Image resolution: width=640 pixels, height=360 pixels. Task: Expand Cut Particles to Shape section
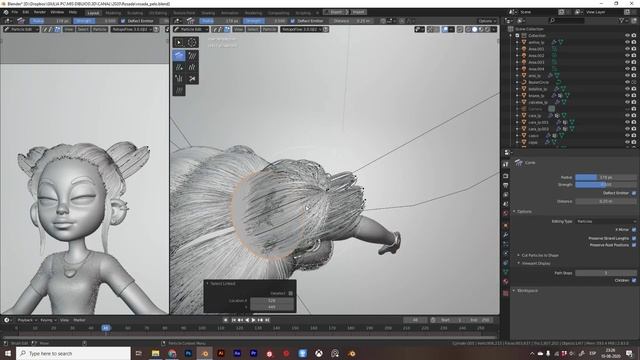click(x=539, y=255)
